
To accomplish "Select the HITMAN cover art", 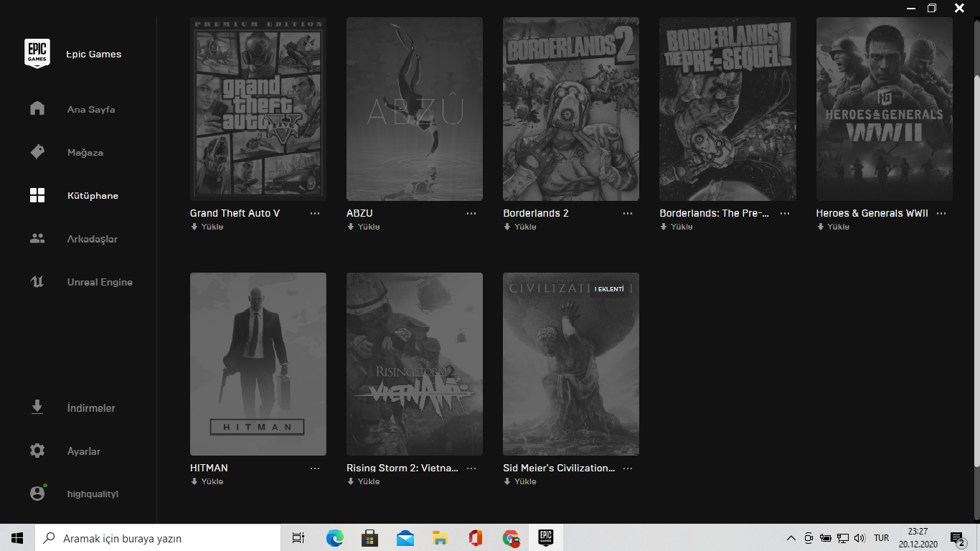I will (258, 364).
